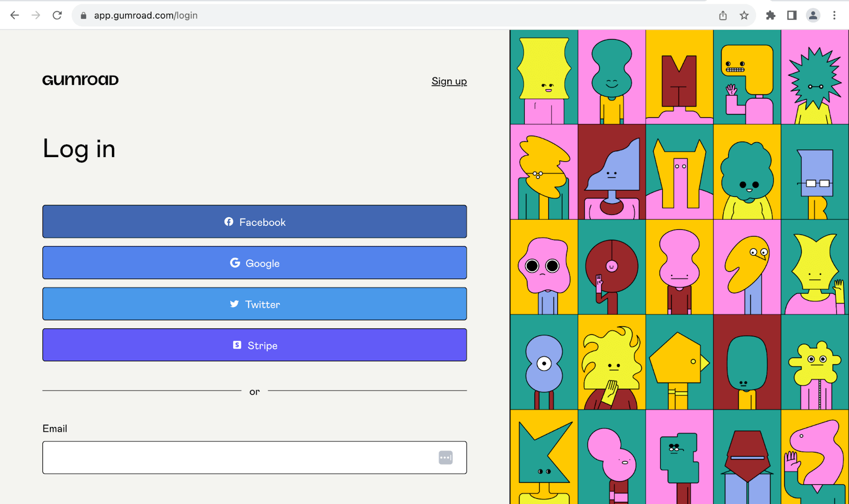Focus the Email input field
This screenshot has width=849, height=504.
(255, 457)
